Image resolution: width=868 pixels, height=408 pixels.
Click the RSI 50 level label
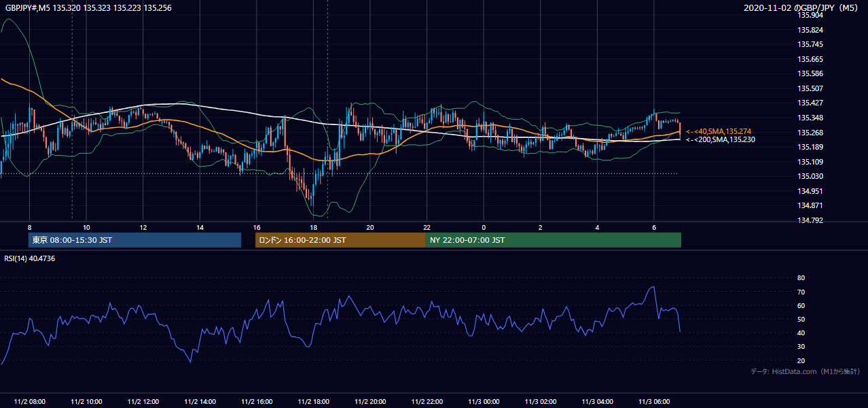[x=801, y=319]
